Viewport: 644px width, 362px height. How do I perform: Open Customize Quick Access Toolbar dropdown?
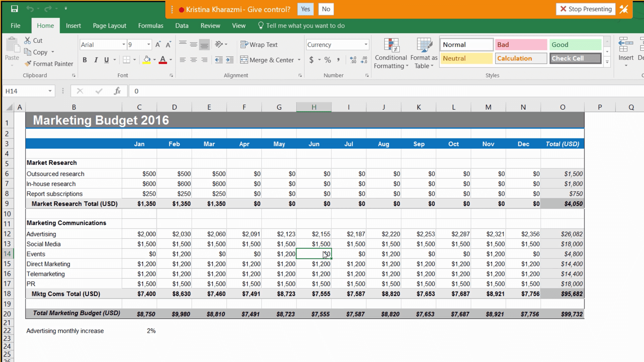66,9
